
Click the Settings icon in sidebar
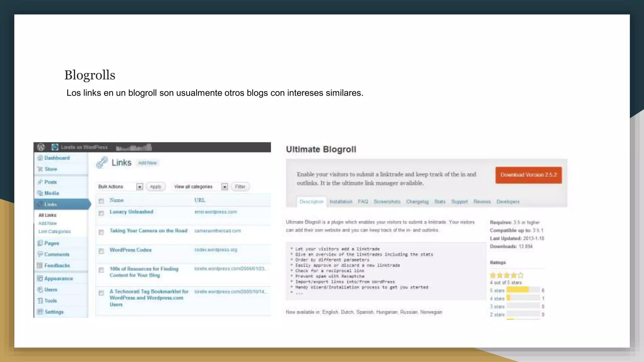[40, 312]
